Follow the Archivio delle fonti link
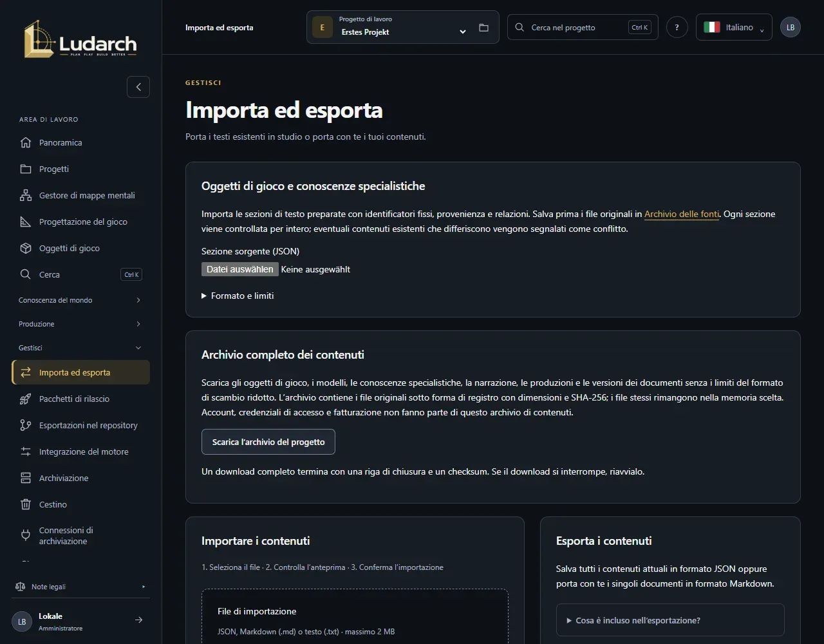The height and width of the screenshot is (644, 824). [682, 214]
